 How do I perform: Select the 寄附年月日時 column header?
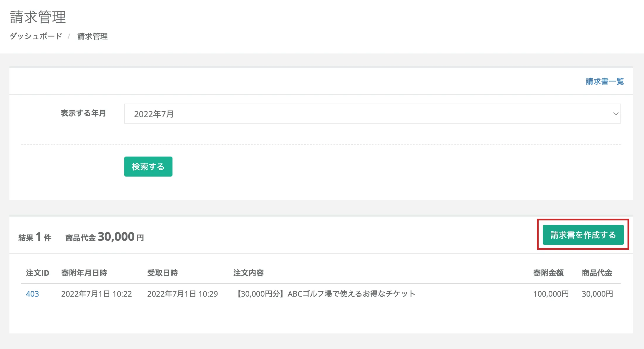(84, 273)
